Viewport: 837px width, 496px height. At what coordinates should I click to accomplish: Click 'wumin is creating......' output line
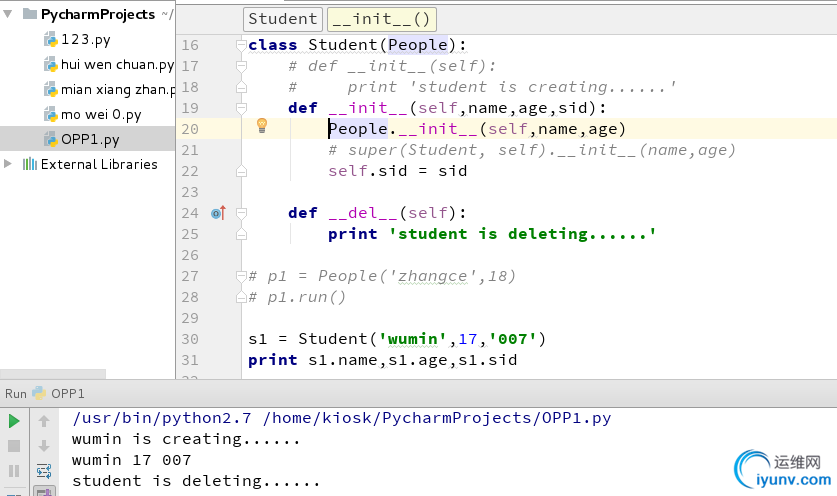point(186,439)
